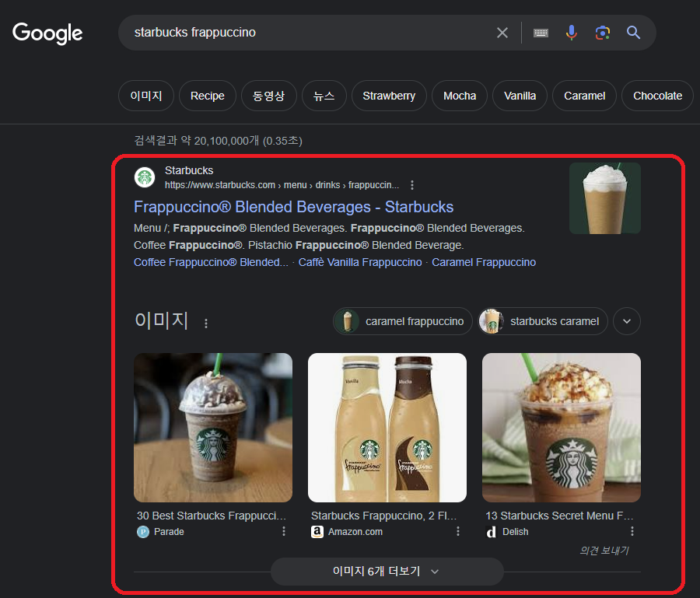Click the Amazon.com favicon under the bottles image
The image size is (700, 598).
pyautogui.click(x=317, y=531)
